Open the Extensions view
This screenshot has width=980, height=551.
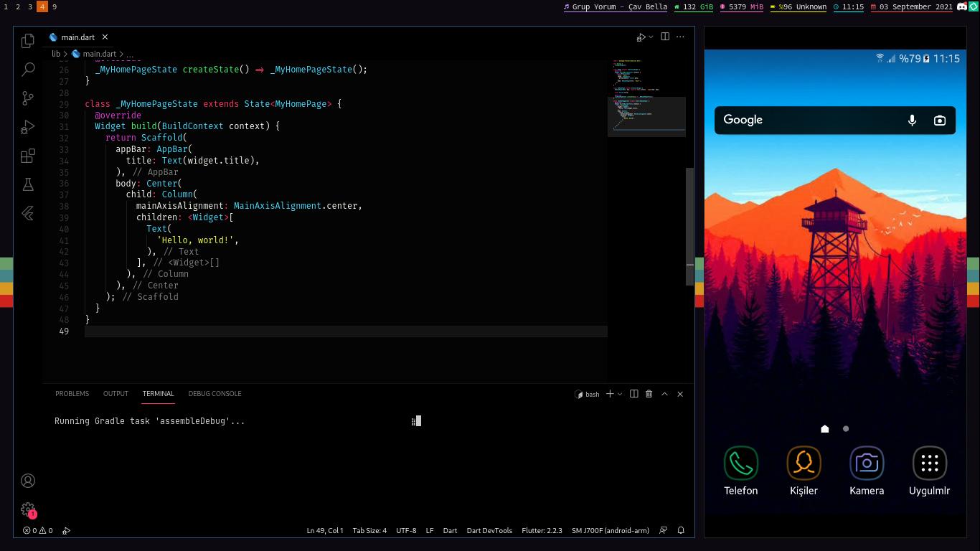(x=28, y=156)
